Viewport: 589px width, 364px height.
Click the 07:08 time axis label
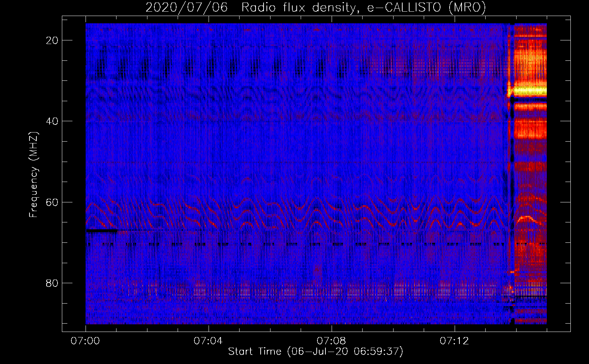tap(331, 341)
